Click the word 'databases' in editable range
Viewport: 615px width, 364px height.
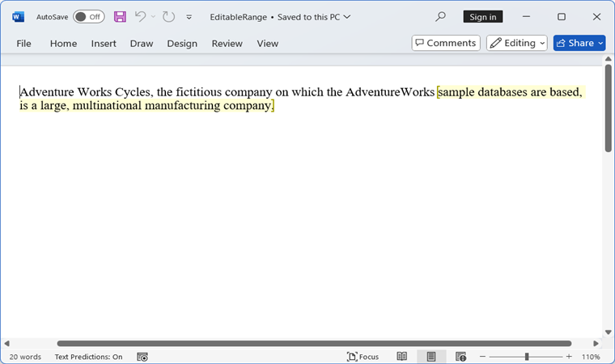click(503, 92)
